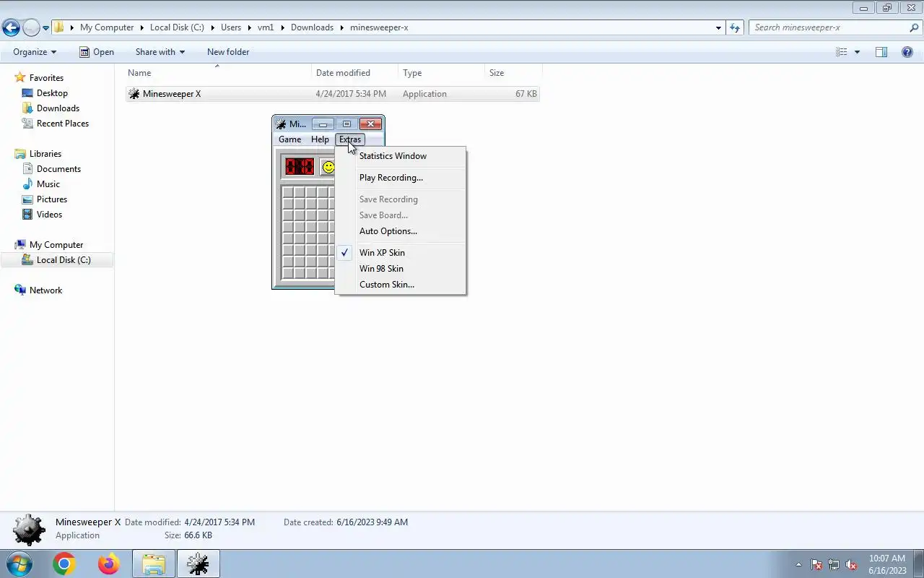Open the Organize dropdown

pyautogui.click(x=35, y=52)
